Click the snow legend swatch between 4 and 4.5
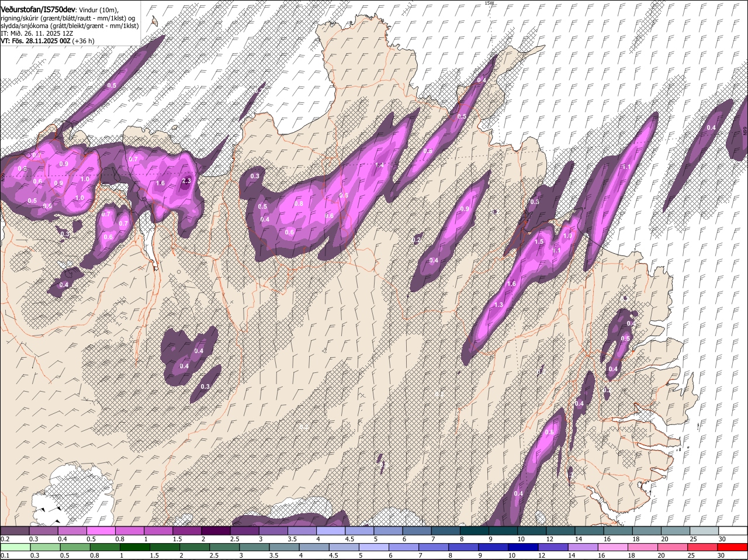The image size is (748, 560). (x=331, y=531)
